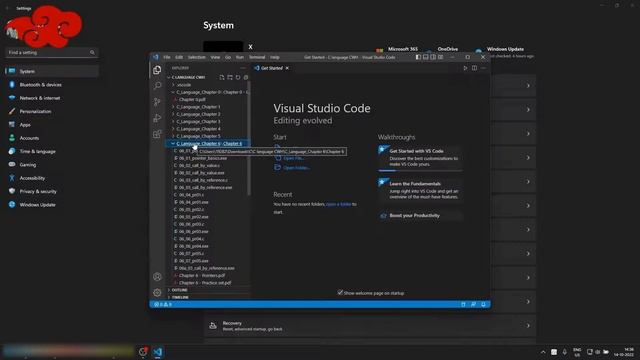Open the Edit menu
This screenshot has width=640, height=360.
coord(179,58)
